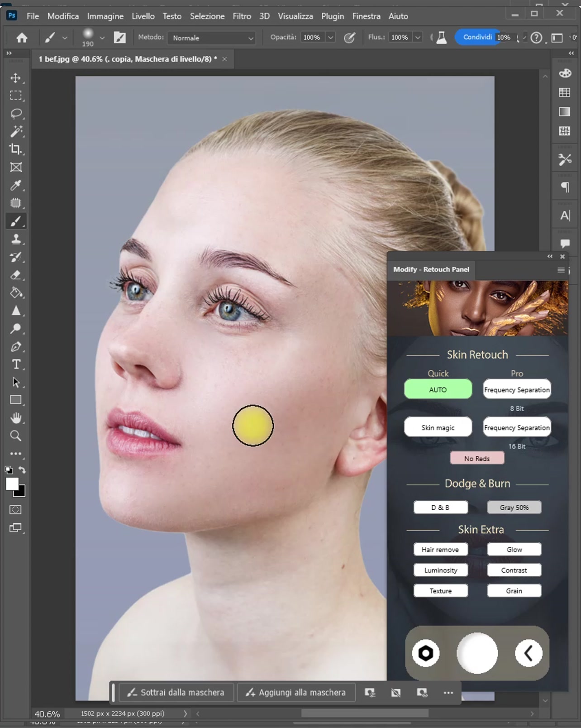Open the Opacità slider dropdown arrow
Image resolution: width=581 pixels, height=728 pixels.
(x=331, y=38)
